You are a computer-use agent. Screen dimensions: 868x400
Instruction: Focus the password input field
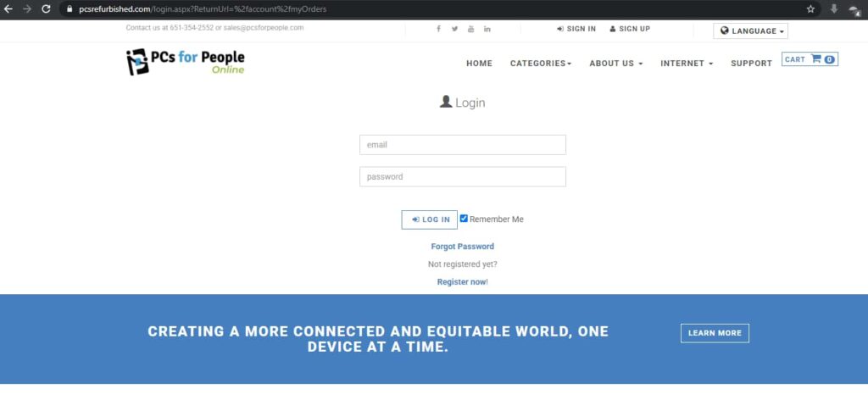463,176
